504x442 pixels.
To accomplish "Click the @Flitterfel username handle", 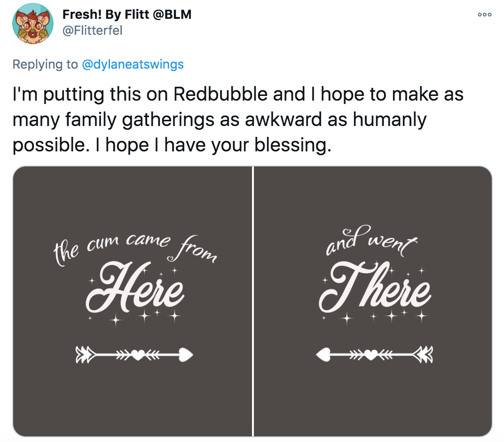I will coord(93,31).
